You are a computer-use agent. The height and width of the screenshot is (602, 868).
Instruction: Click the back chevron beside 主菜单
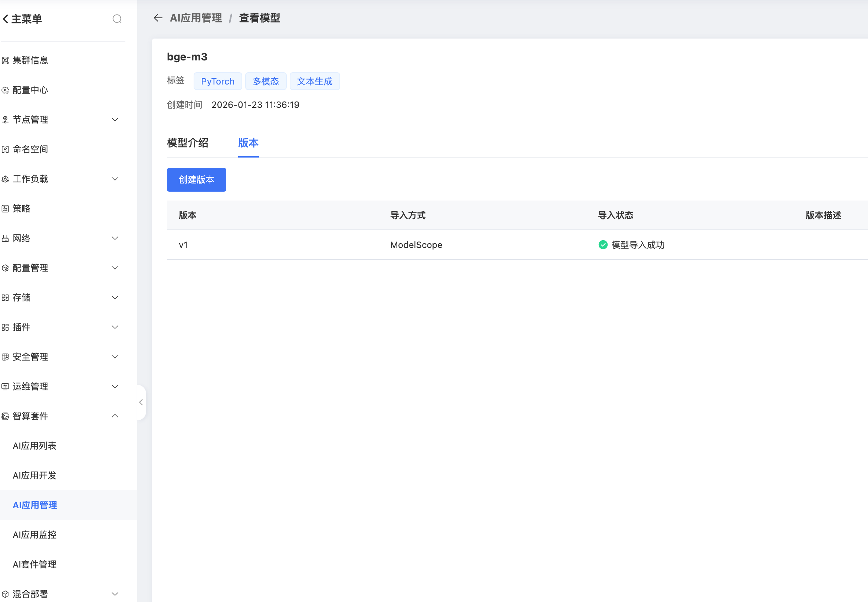[6, 19]
